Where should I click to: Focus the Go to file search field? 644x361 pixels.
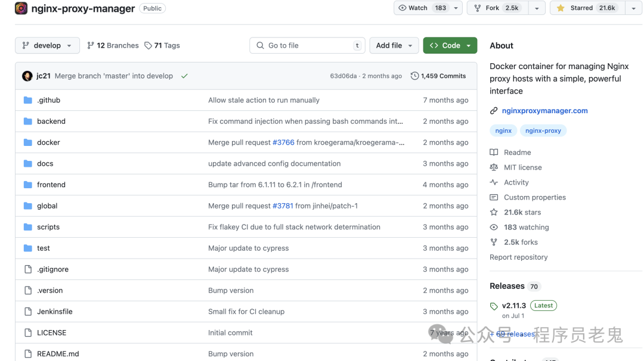point(307,45)
